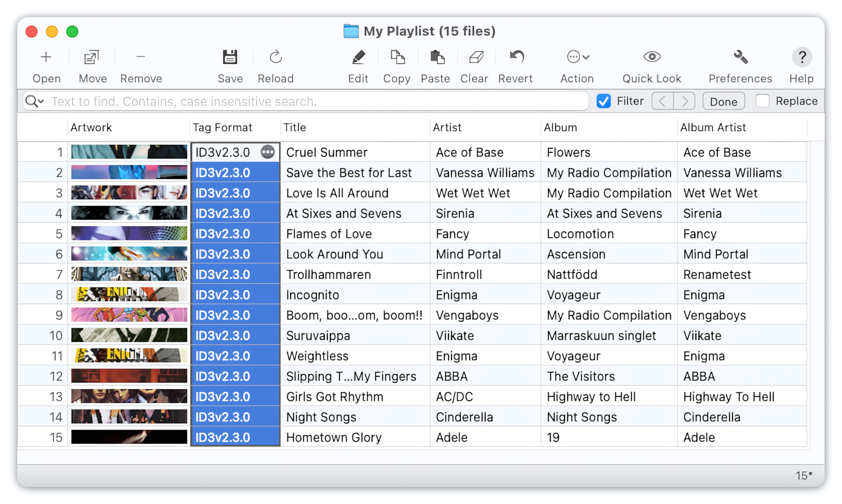Screen dimensions: 842x504
Task: Select the Locomotion album cell
Action: click(609, 234)
